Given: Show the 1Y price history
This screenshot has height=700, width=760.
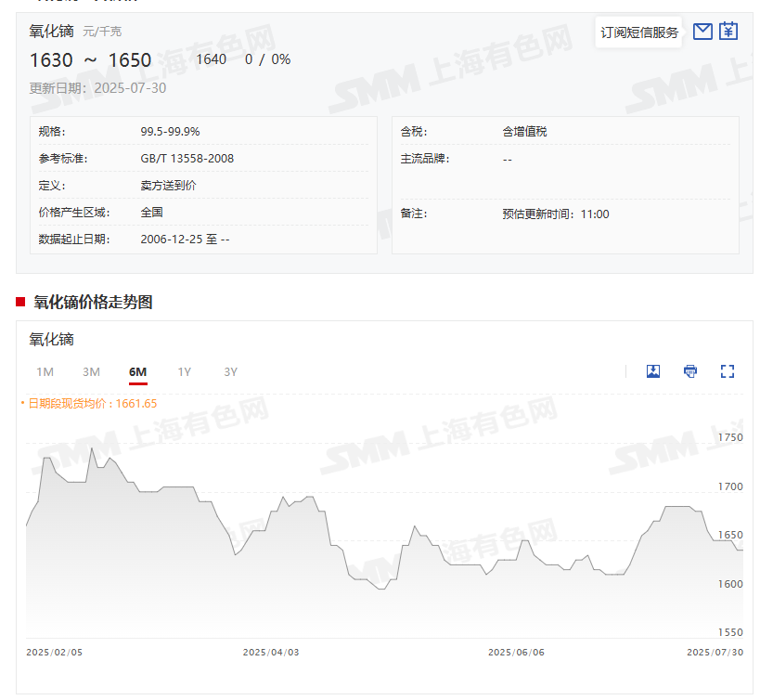Looking at the screenshot, I should [x=184, y=372].
